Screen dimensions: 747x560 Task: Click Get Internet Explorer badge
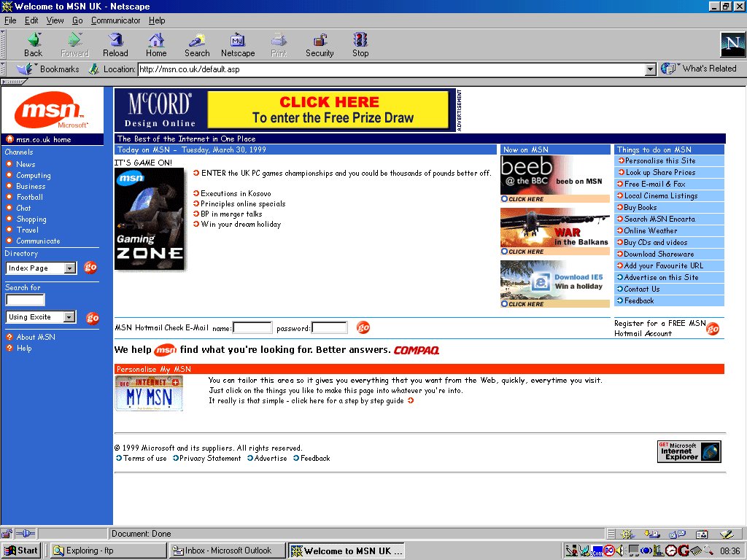click(689, 451)
